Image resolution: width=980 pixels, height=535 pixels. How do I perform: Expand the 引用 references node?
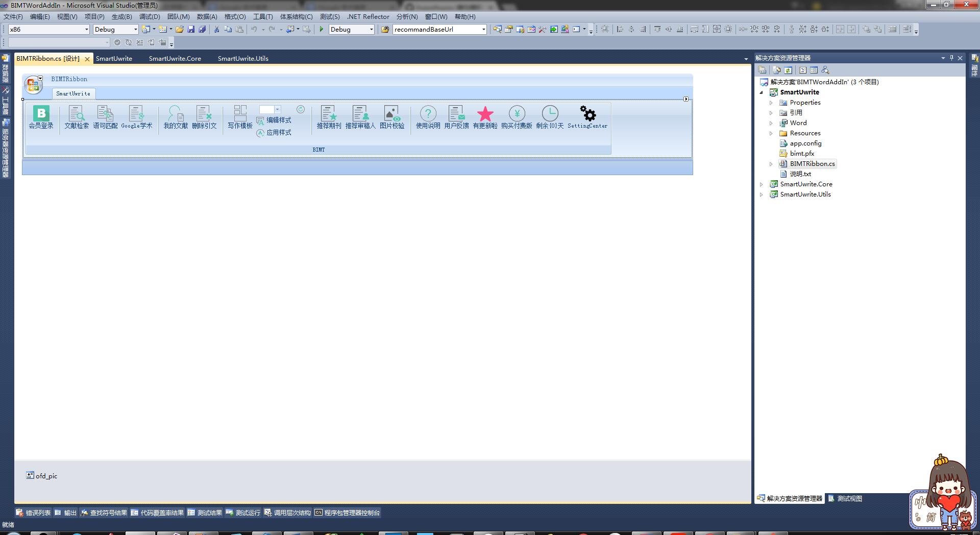771,113
